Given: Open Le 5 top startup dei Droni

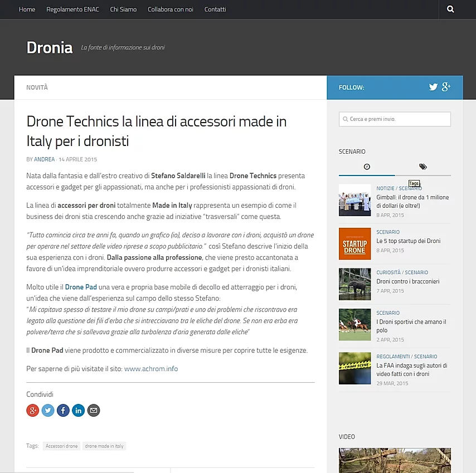Looking at the screenshot, I should click(x=409, y=241).
